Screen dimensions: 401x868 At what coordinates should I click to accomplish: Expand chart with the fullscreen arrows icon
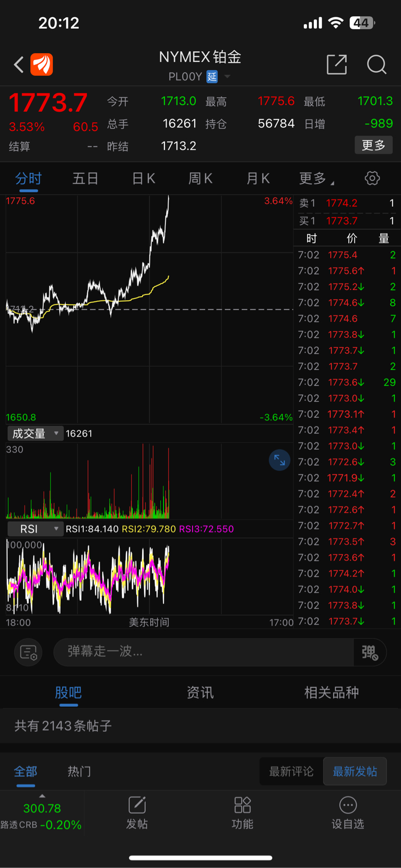pos(279,460)
